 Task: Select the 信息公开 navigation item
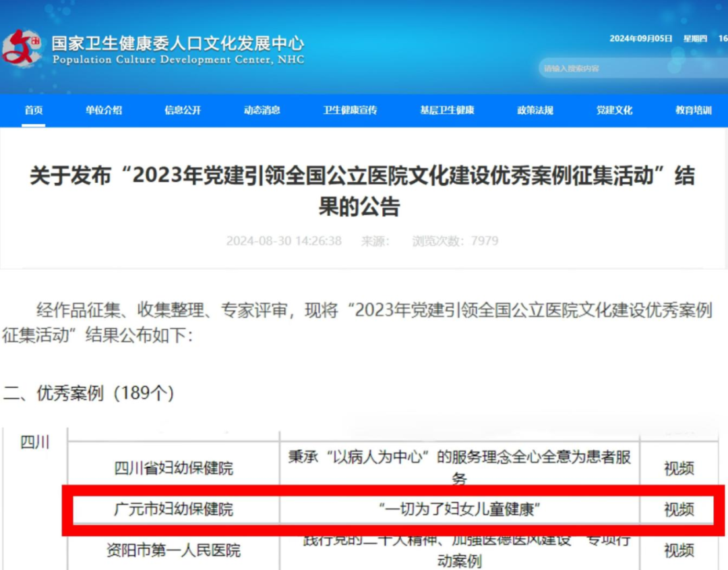(x=183, y=110)
